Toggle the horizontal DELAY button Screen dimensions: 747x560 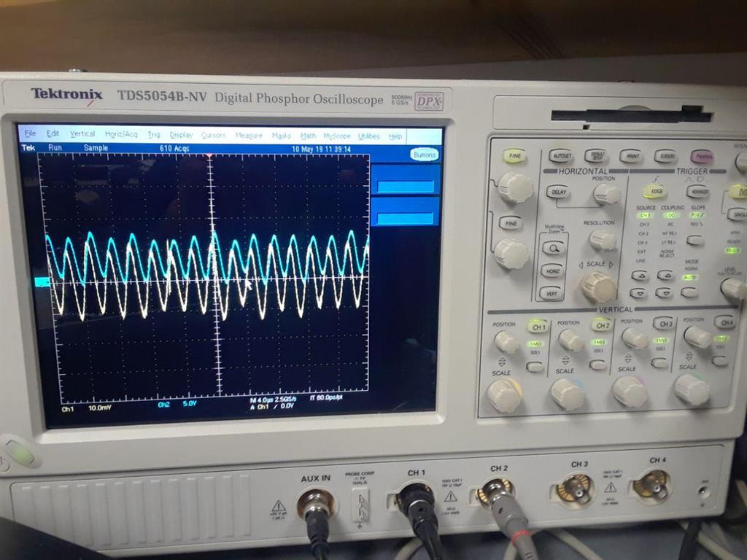click(557, 192)
